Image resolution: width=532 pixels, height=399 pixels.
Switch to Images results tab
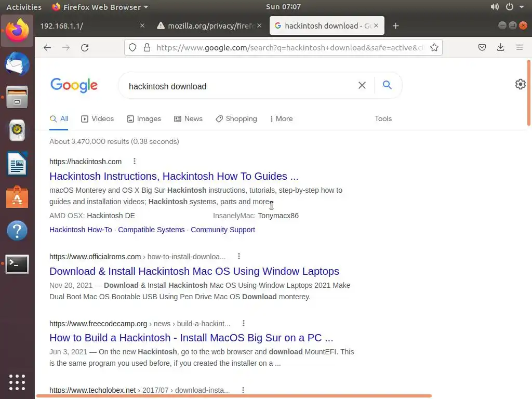coord(144,119)
